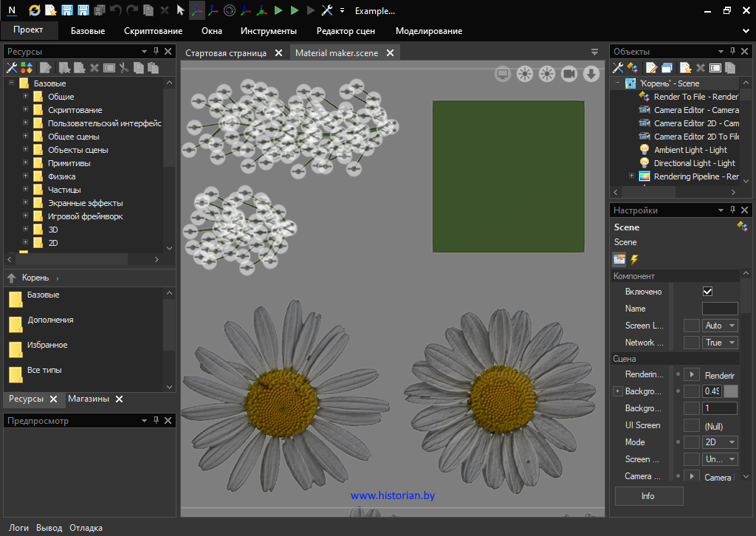Click the camera icon in viewport overlay

[x=568, y=73]
